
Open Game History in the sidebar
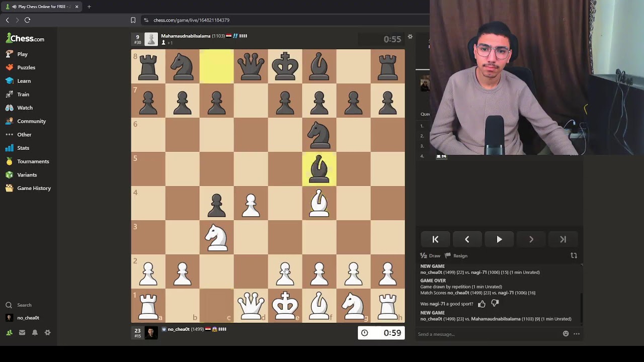[28, 188]
